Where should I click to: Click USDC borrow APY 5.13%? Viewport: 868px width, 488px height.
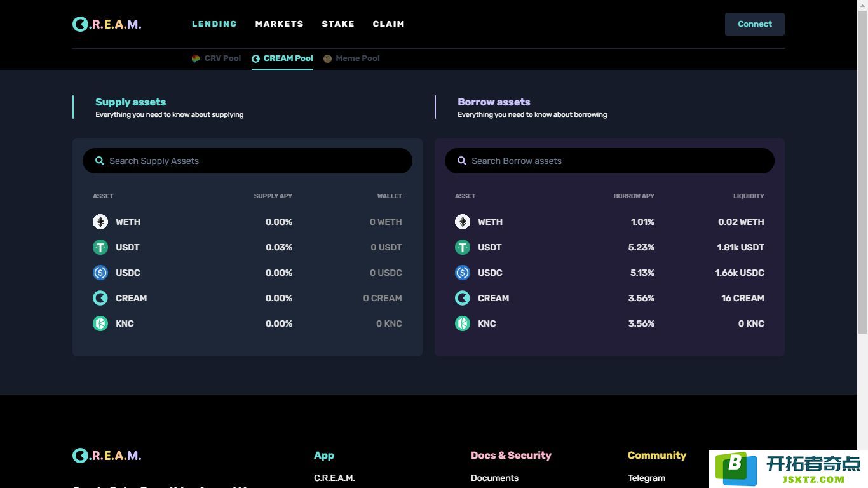(642, 273)
